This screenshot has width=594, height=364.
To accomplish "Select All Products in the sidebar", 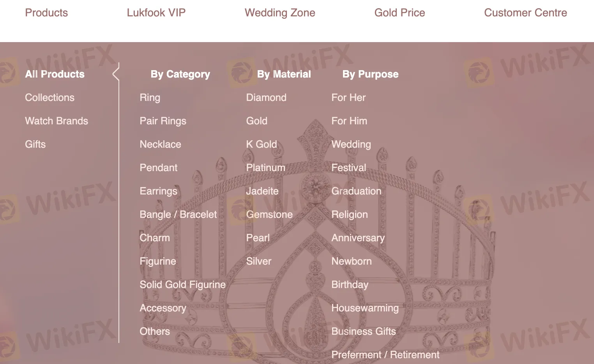I will (55, 74).
